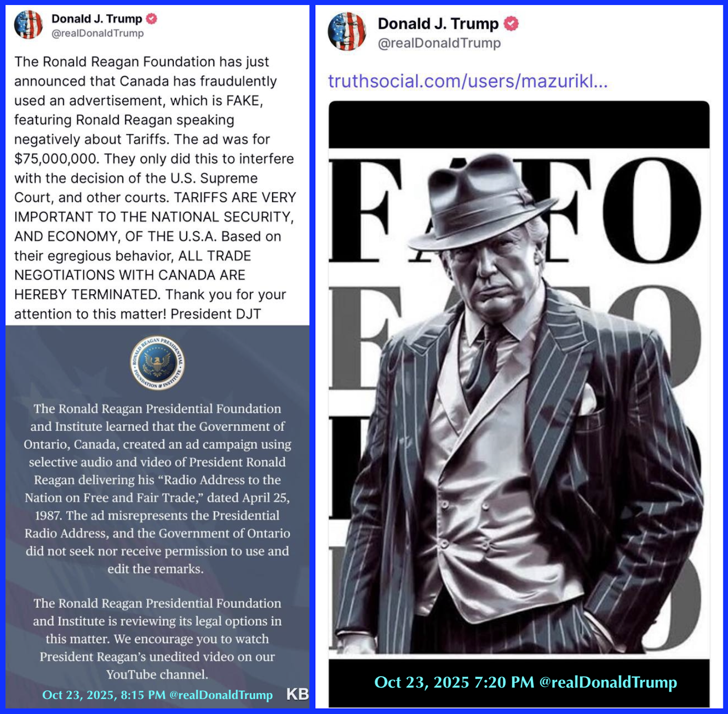Open the truthsocial.com/users/mazurikl link

tap(468, 81)
